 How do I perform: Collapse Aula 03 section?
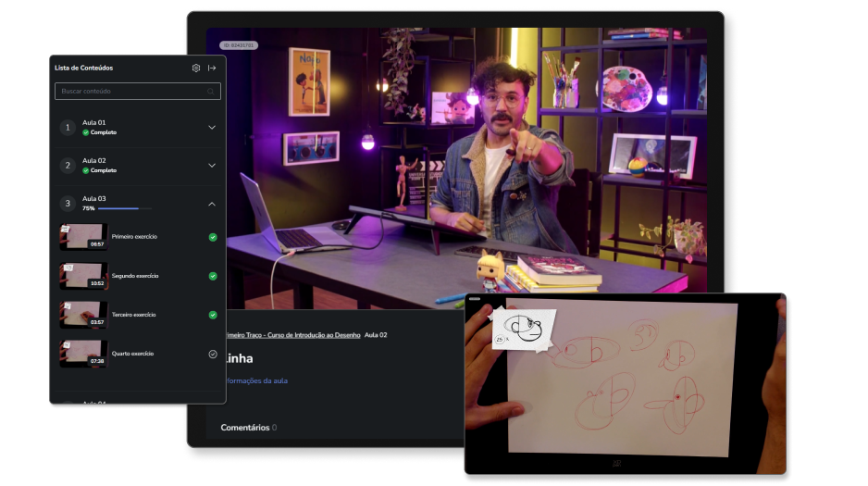click(x=212, y=205)
